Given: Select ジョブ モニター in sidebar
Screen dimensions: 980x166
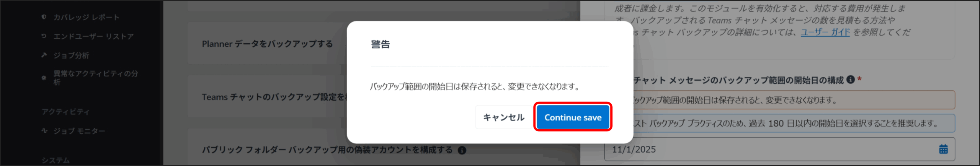Looking at the screenshot, I should point(79,131).
